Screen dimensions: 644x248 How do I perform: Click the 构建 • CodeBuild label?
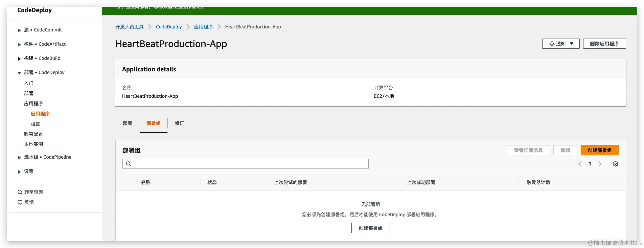click(42, 58)
